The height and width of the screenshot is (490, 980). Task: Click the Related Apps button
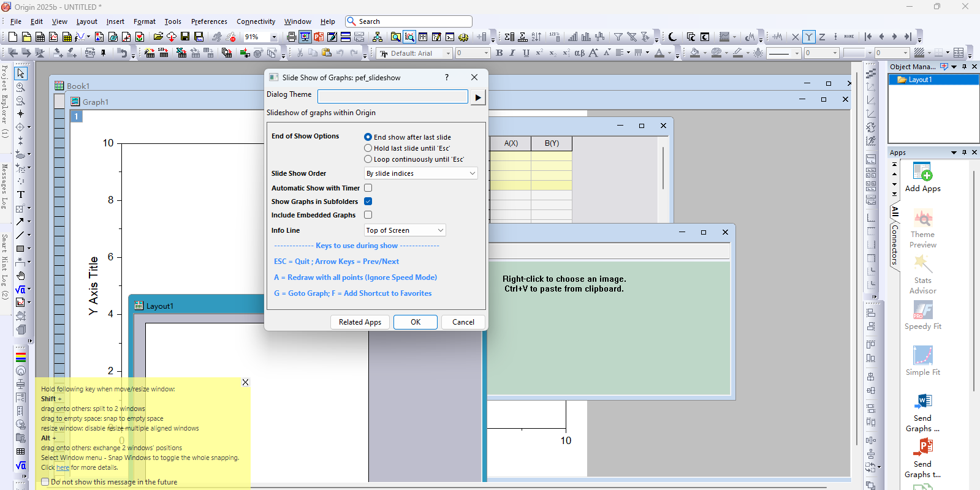coord(360,322)
